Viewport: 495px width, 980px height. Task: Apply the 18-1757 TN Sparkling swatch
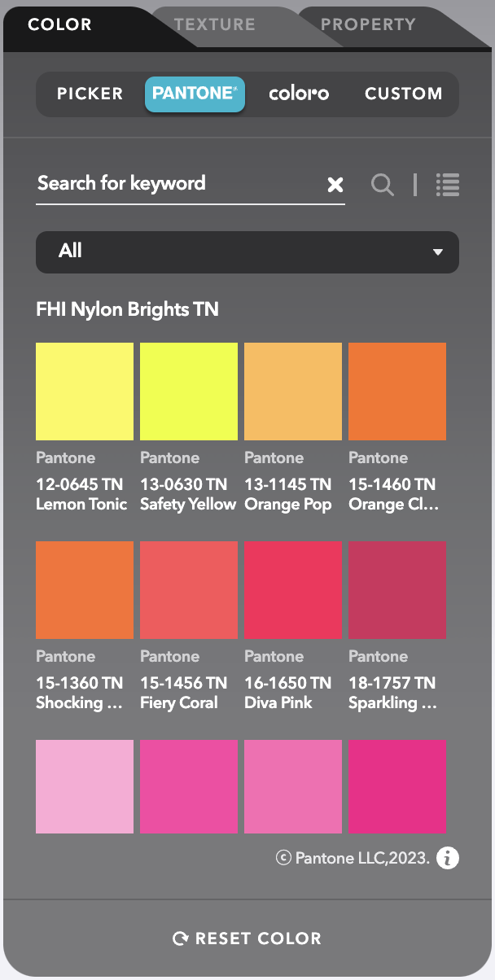pos(397,590)
